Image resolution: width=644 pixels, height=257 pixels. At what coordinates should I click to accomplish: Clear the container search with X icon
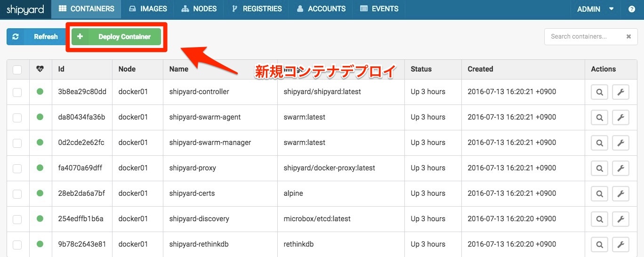click(x=628, y=37)
